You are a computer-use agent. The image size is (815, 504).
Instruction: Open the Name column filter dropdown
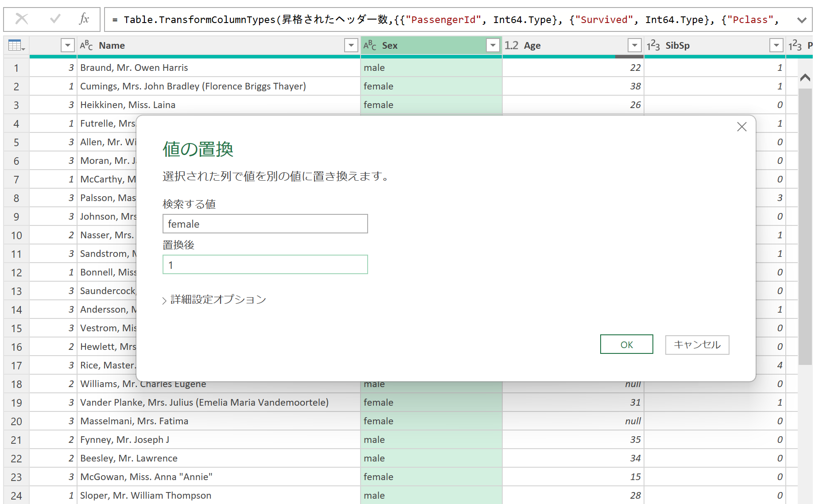tap(351, 45)
